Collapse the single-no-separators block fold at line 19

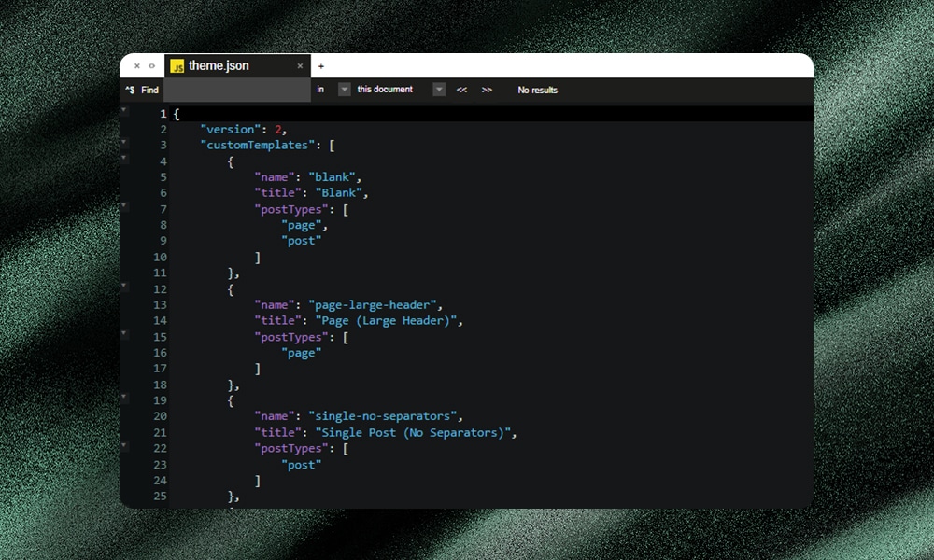coord(124,399)
